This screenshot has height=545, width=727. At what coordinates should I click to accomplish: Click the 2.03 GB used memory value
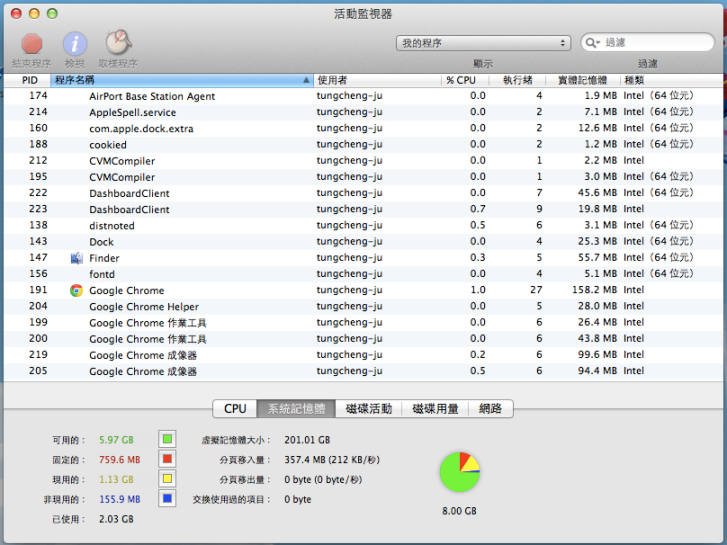[x=116, y=519]
